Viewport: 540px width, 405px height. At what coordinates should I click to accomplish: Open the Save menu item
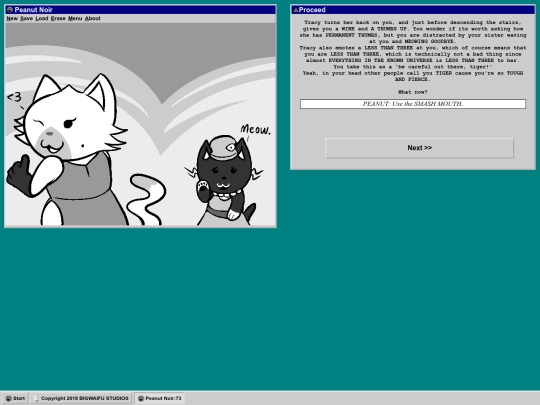click(x=27, y=19)
